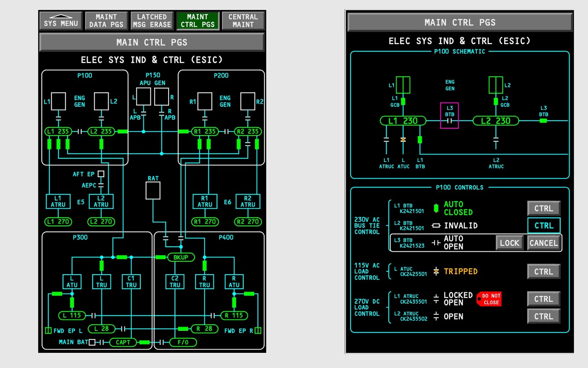Viewport: 588px width, 368px height.
Task: Select the BKUP bus indicator on P400
Action: point(181,257)
